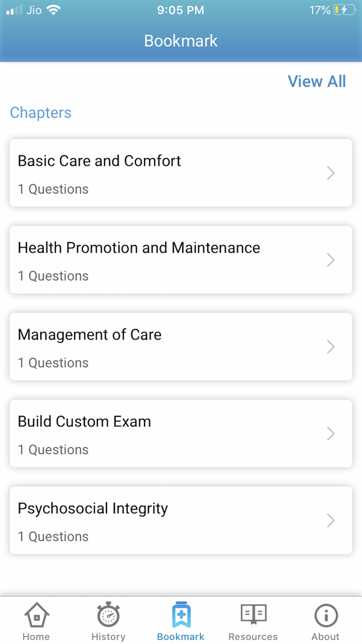Expand the Basic Care and Comfort chapter
The image size is (362, 644).
[180, 173]
